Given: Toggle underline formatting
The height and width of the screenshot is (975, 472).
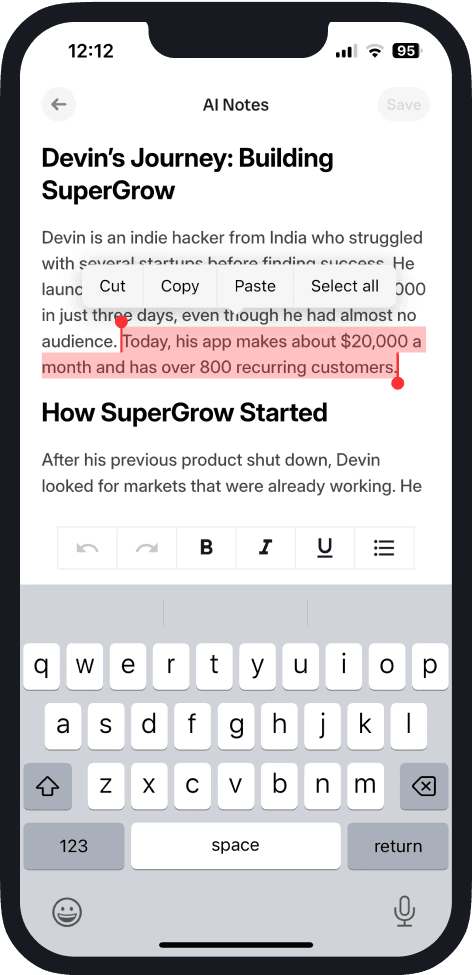Looking at the screenshot, I should 325,548.
